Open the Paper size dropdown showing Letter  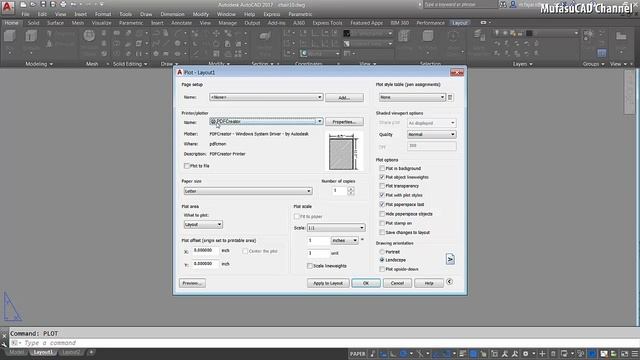(x=248, y=191)
